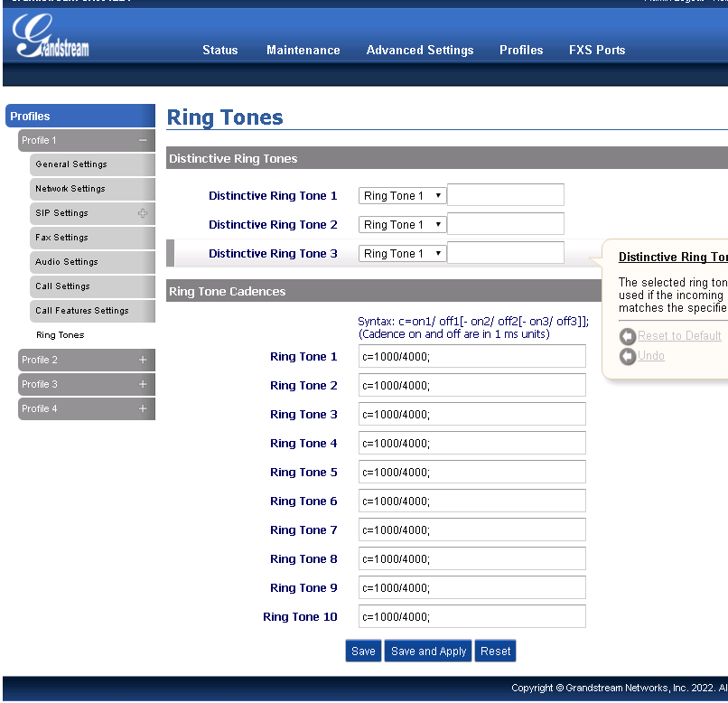Click the Distinctive Ring Tone 1 label

click(x=273, y=196)
